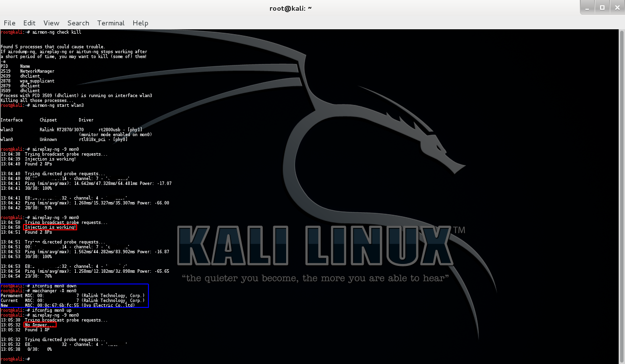The width and height of the screenshot is (625, 364).
Task: Click the 13:04:40 'Trying directed probe requests' line
Action: click(53, 174)
